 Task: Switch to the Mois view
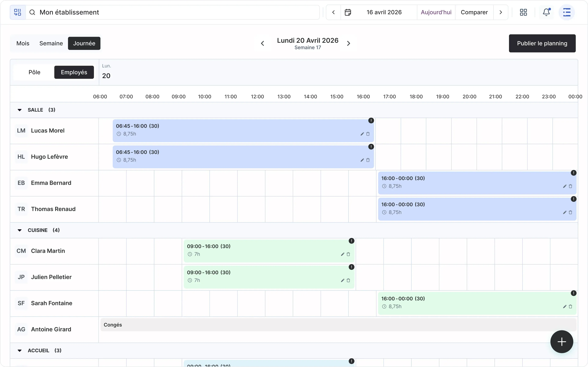(23, 43)
